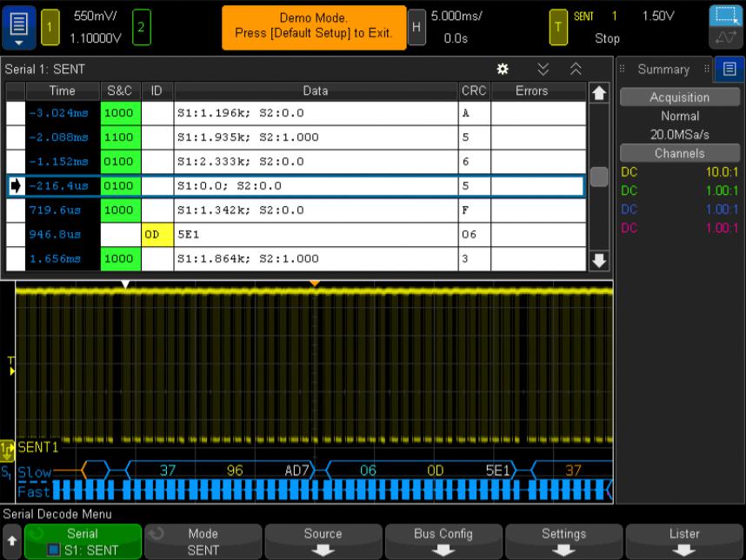Open the Bus Config softkey menu
Screen dimensions: 746x560
coord(443,541)
